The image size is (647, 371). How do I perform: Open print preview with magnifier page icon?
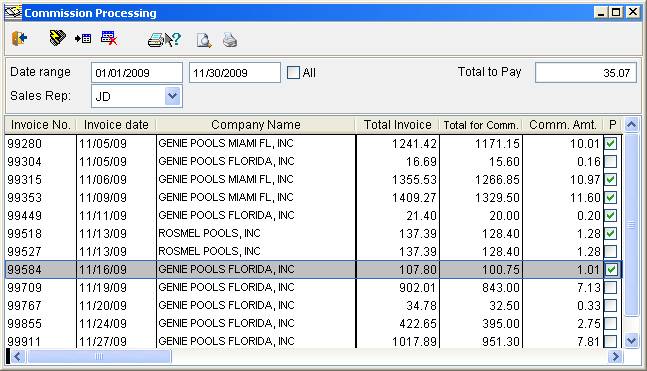click(204, 40)
